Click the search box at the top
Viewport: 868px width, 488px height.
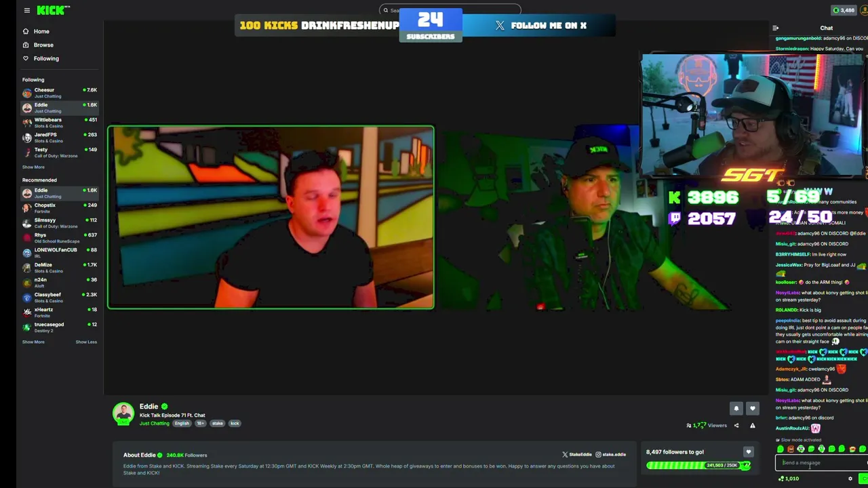[x=450, y=10]
